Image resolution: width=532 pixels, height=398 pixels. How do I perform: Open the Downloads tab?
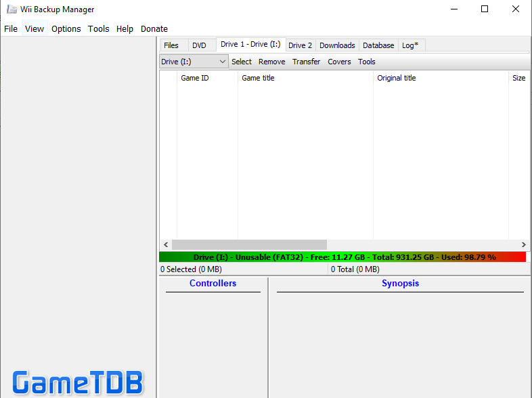[337, 45]
